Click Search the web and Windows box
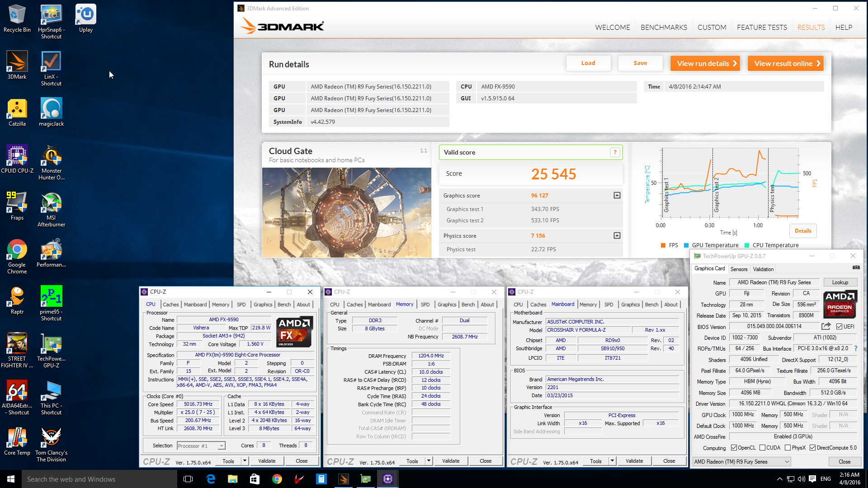 [x=99, y=479]
